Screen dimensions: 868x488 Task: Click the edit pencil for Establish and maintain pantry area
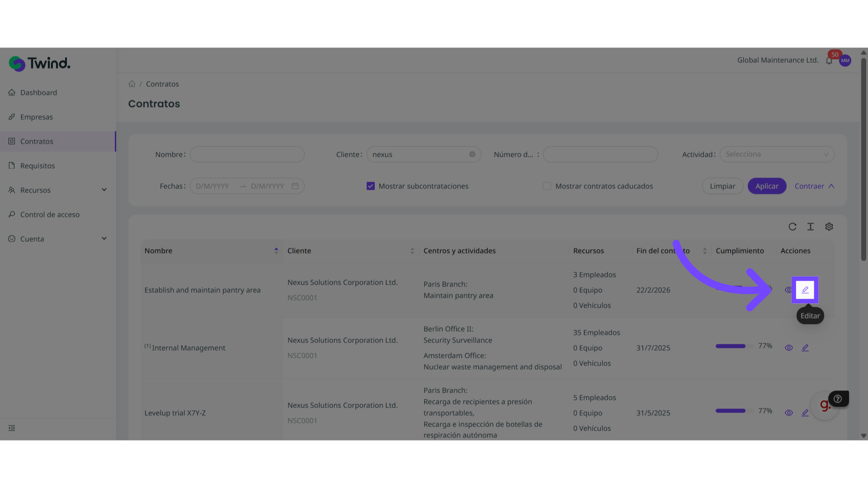click(805, 290)
